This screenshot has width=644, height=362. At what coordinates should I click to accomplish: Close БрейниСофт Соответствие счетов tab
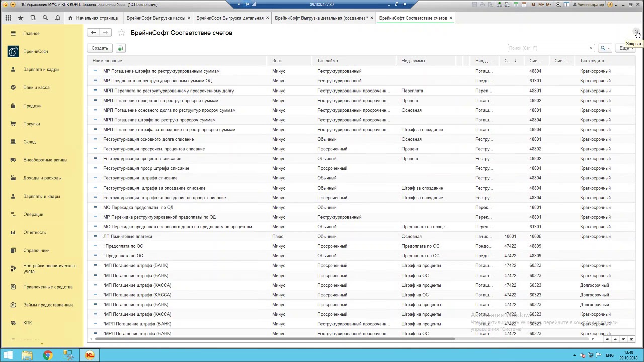[x=451, y=18]
